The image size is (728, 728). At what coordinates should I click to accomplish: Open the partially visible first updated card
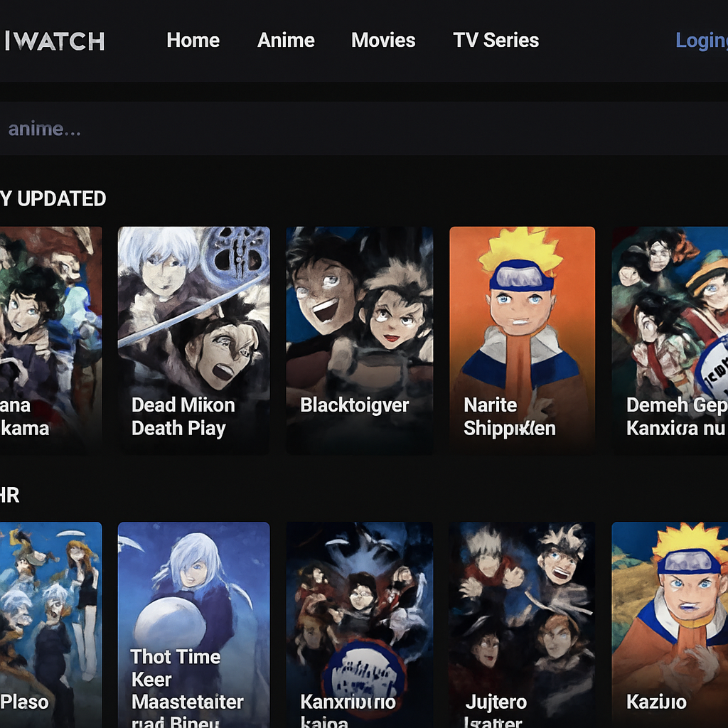[50, 340]
